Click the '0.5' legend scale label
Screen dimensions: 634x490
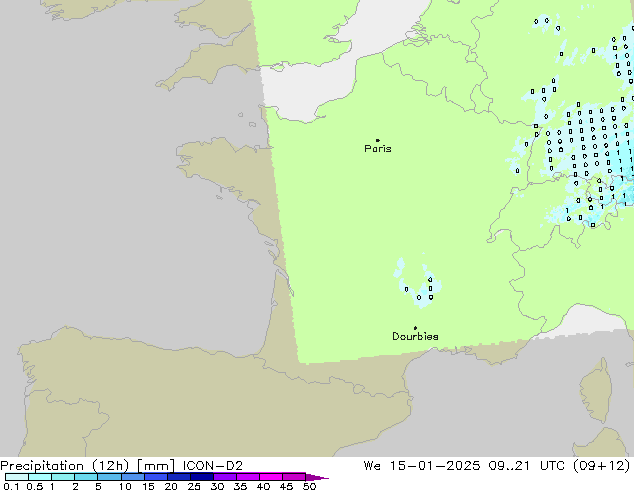[35, 486]
